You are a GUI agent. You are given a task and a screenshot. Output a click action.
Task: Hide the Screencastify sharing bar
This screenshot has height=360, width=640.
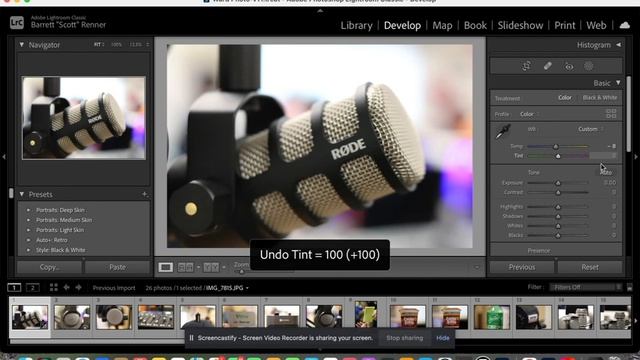click(442, 338)
